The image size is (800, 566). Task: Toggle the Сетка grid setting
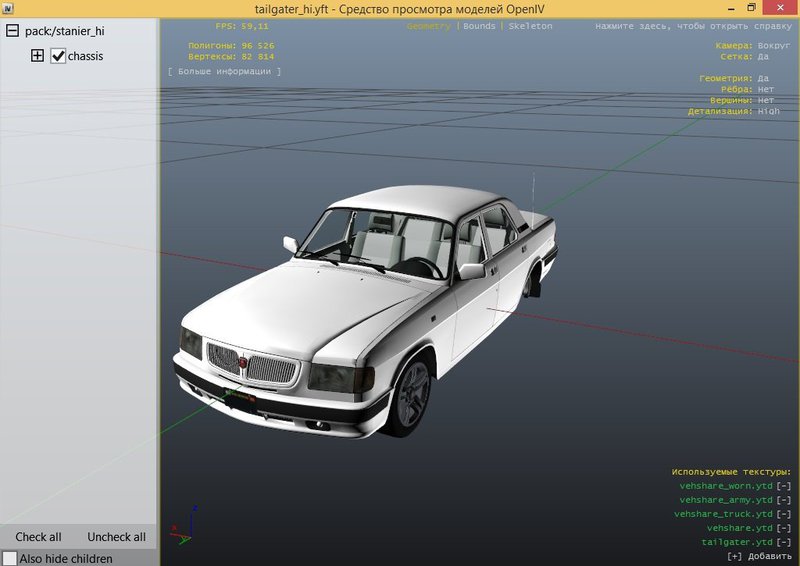[763, 57]
